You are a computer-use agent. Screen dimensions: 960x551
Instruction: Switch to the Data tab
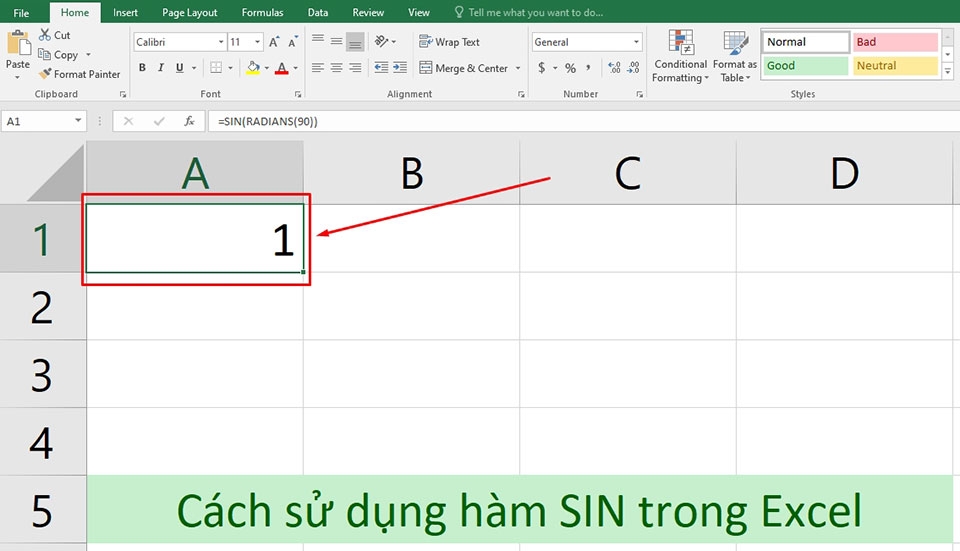317,12
